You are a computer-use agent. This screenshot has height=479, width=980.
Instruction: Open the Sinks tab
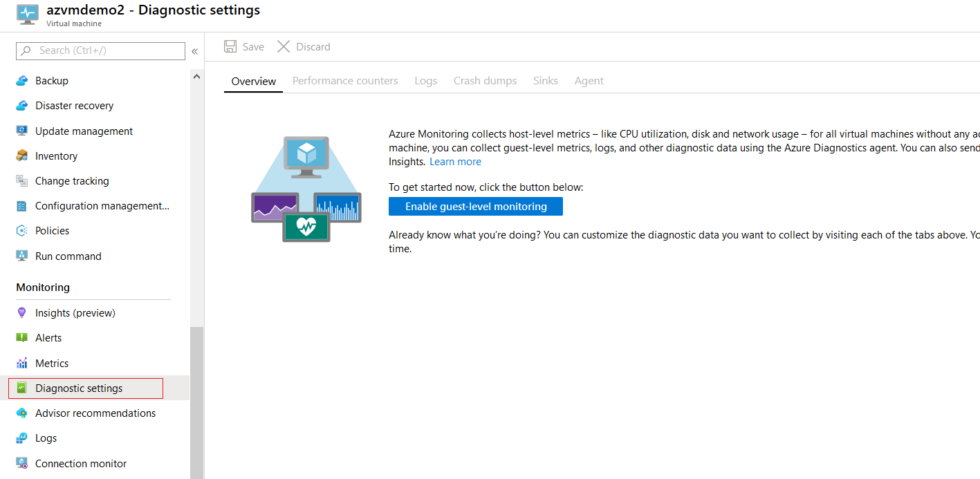pyautogui.click(x=546, y=81)
